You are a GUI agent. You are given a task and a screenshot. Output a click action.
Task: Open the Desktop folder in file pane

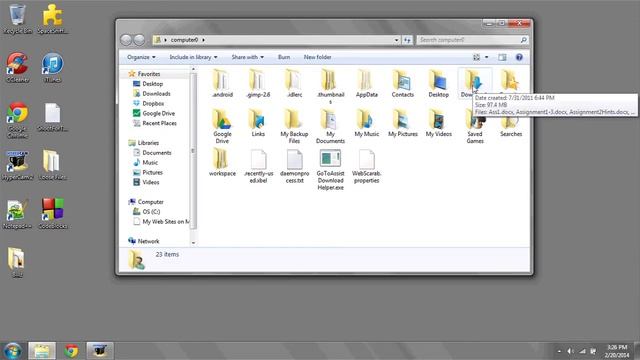(x=438, y=84)
